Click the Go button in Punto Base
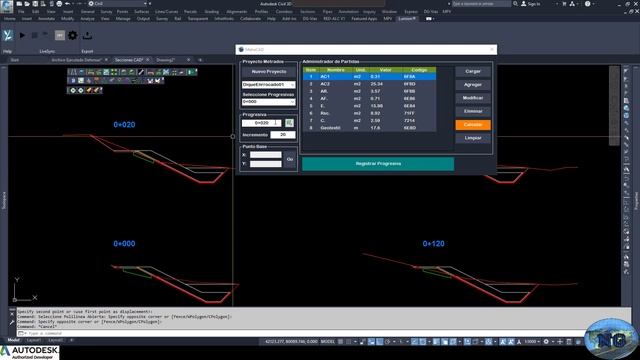The height and width of the screenshot is (360, 640). click(290, 159)
